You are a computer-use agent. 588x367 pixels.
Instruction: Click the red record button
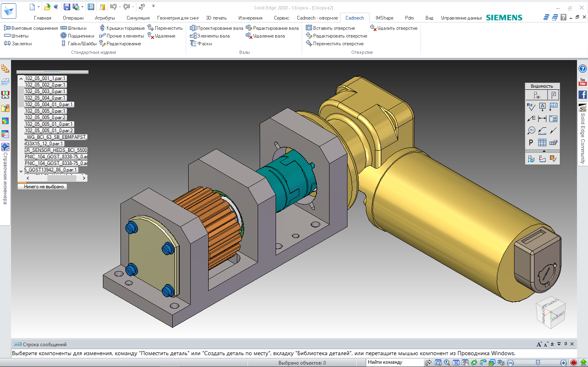(x=573, y=363)
